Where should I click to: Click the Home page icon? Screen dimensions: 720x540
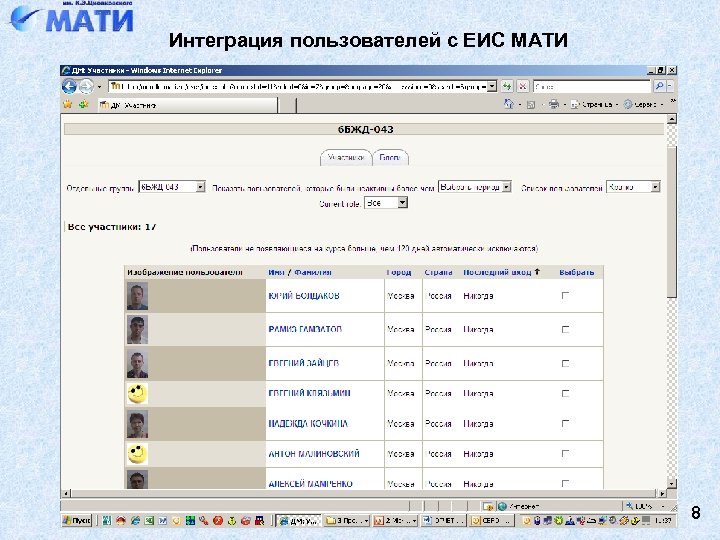pos(509,104)
